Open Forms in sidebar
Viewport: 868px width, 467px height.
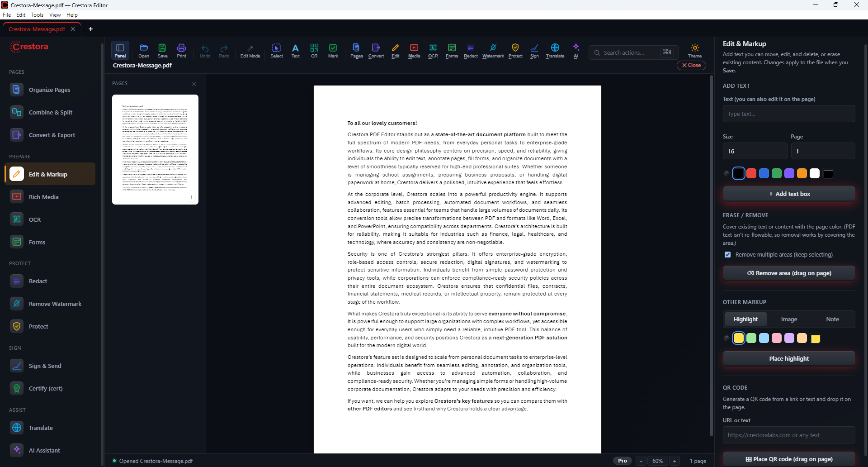tap(50, 242)
